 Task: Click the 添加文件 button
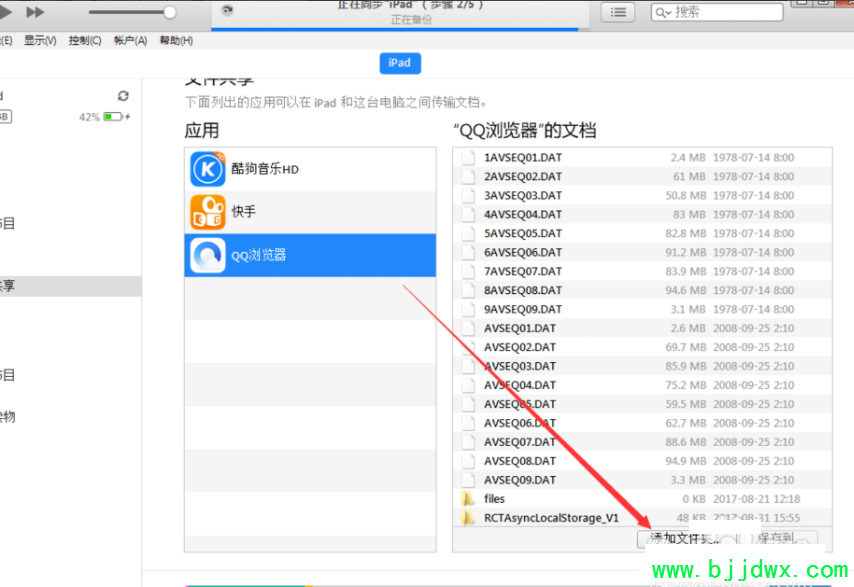pyautogui.click(x=685, y=539)
